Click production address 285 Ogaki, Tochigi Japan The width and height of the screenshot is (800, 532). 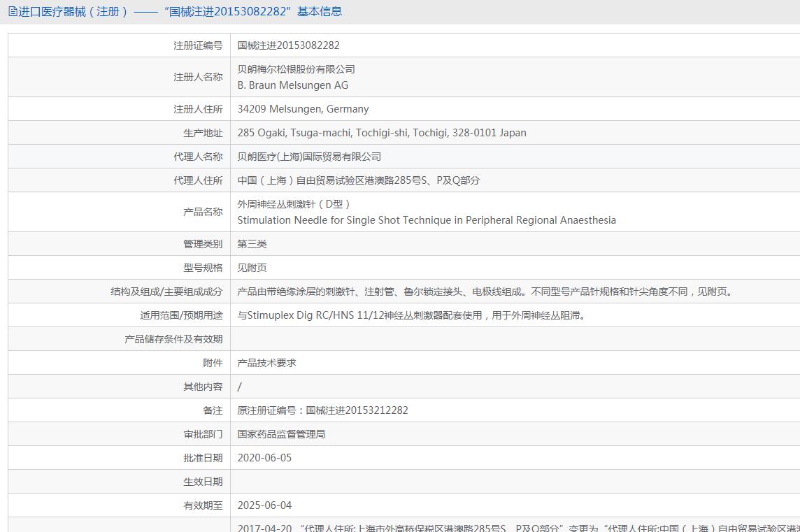coord(382,133)
